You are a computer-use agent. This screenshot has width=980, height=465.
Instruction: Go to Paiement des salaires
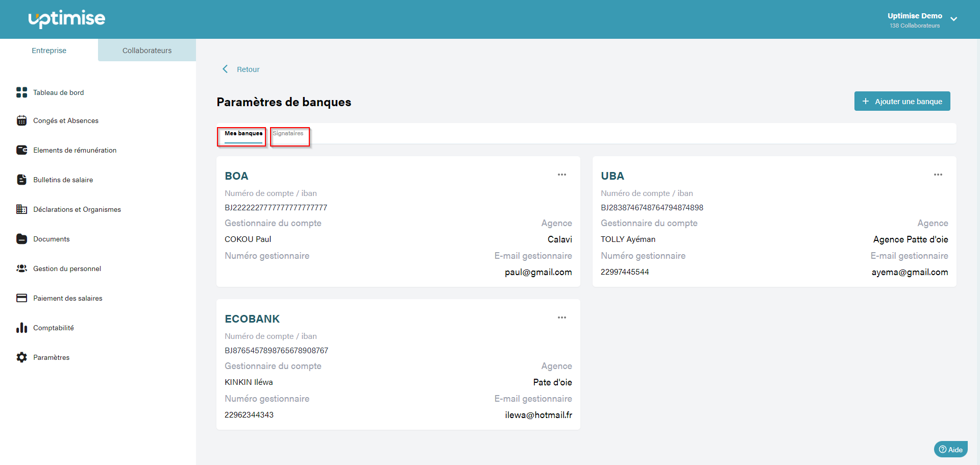[68, 298]
